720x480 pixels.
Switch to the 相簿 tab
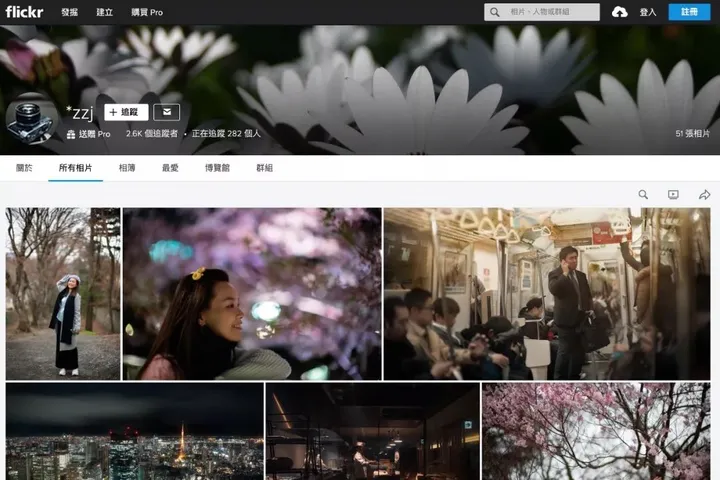(127, 168)
